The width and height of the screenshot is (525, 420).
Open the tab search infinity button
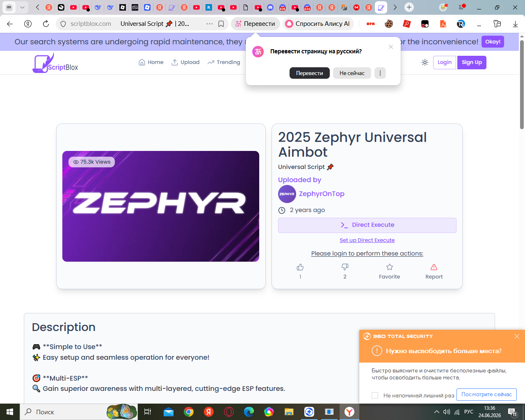9,7
